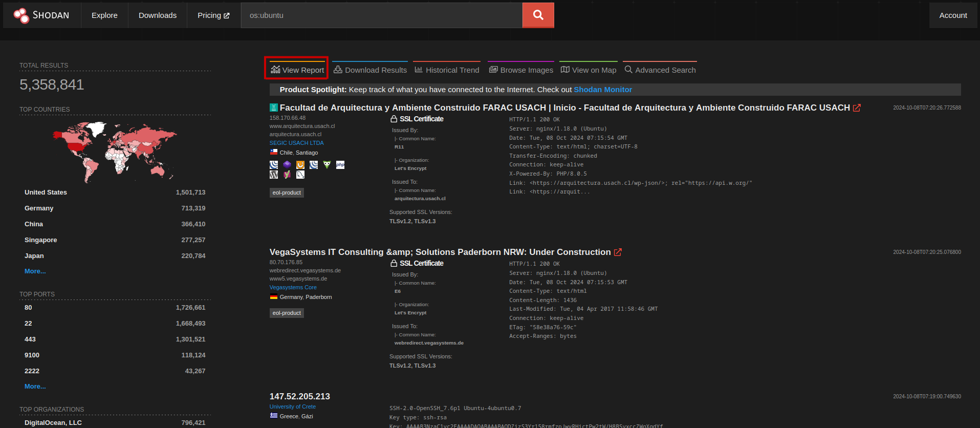
Task: Open the Pricing page
Action: (213, 15)
